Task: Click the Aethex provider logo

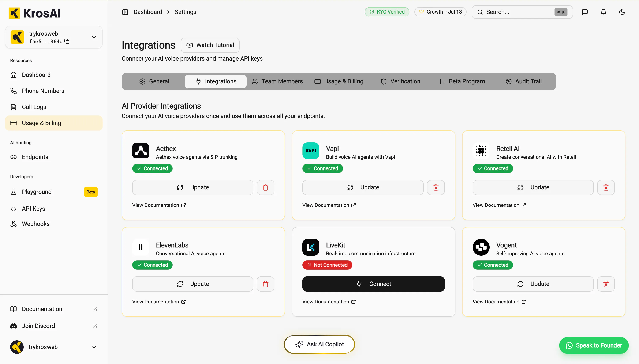Action: coord(141,151)
